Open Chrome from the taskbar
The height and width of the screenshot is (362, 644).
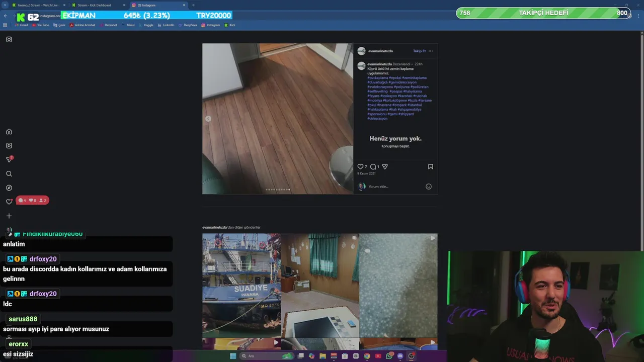(x=367, y=356)
